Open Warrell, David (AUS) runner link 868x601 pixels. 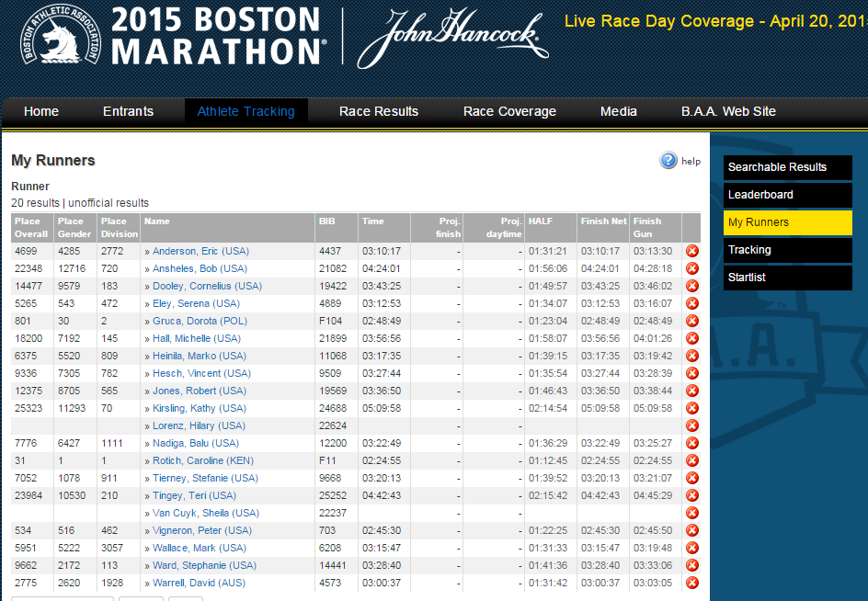pyautogui.click(x=199, y=583)
